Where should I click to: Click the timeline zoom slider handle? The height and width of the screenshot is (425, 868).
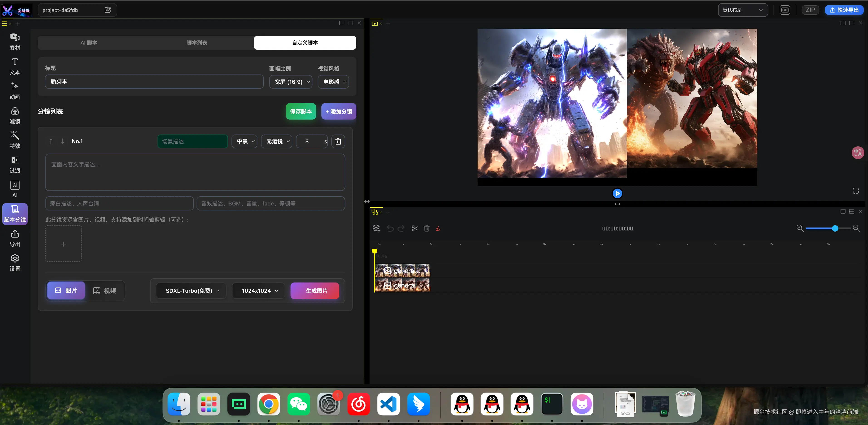coord(835,228)
